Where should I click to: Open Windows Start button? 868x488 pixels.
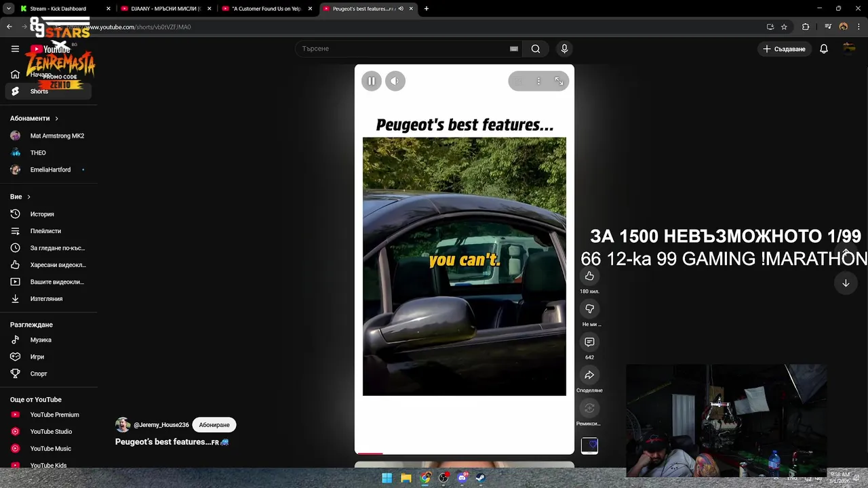coord(387,478)
